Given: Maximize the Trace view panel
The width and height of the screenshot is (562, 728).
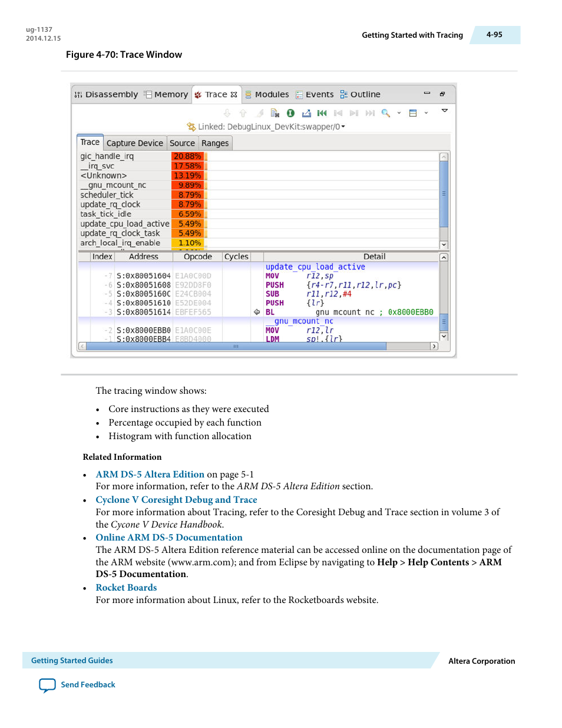Looking at the screenshot, I should 442,94.
